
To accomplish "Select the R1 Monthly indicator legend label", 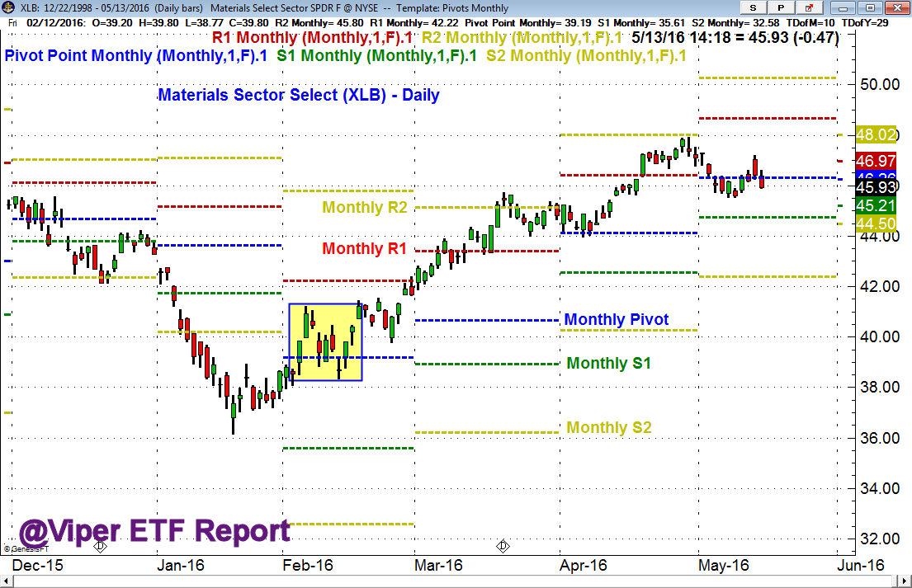I will (312, 38).
